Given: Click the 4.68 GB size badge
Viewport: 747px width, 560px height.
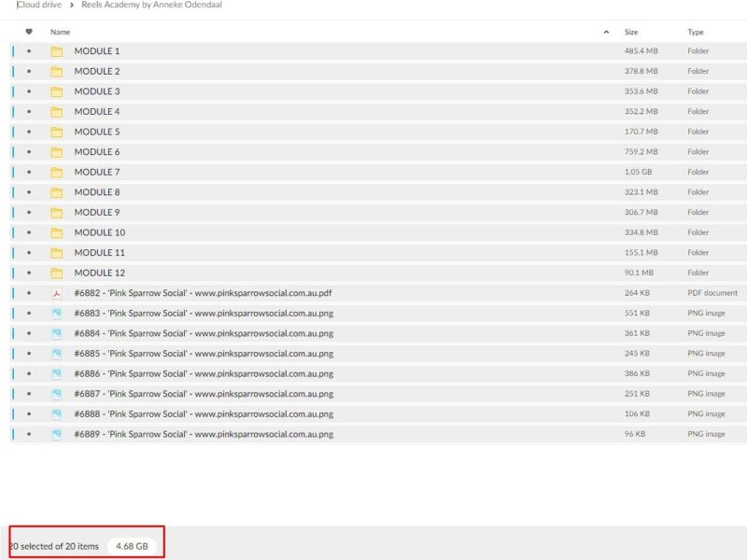Looking at the screenshot, I should (132, 546).
